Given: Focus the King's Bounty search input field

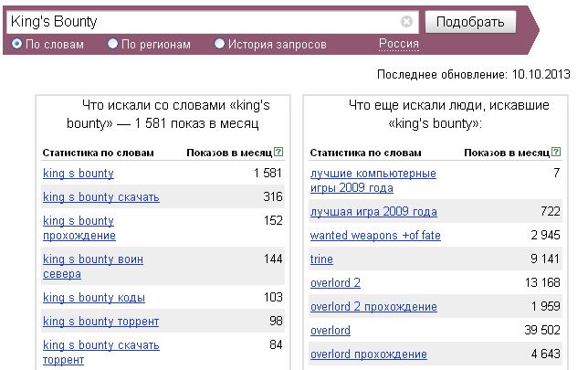Looking at the screenshot, I should [205, 22].
